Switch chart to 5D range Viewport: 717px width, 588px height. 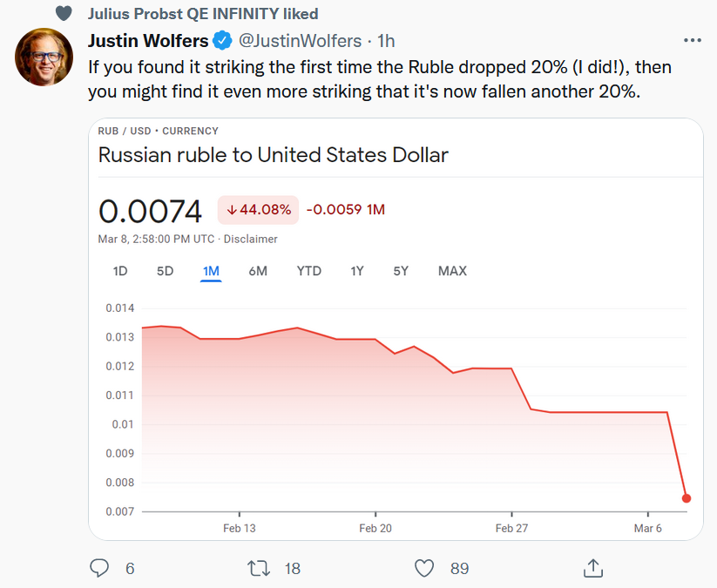tap(165, 271)
